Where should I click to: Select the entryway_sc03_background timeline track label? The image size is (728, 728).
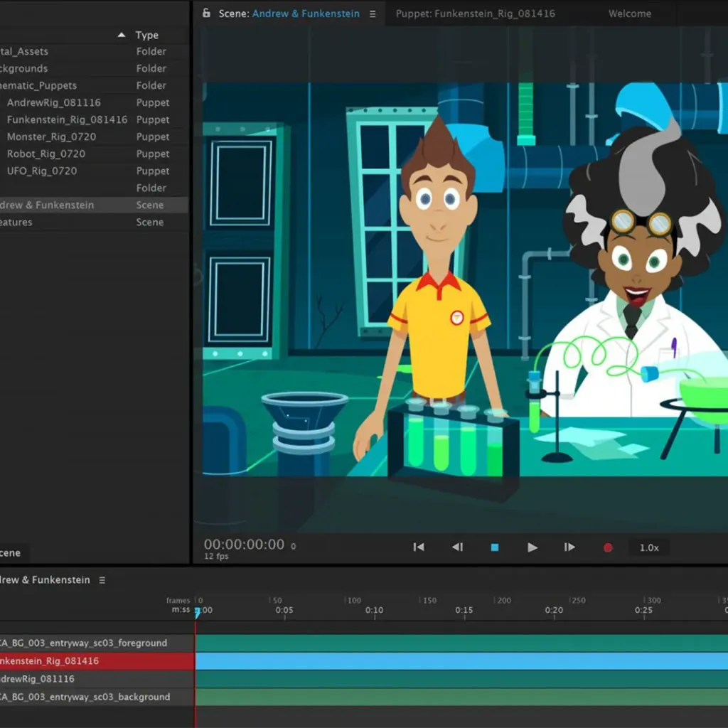pyautogui.click(x=97, y=697)
